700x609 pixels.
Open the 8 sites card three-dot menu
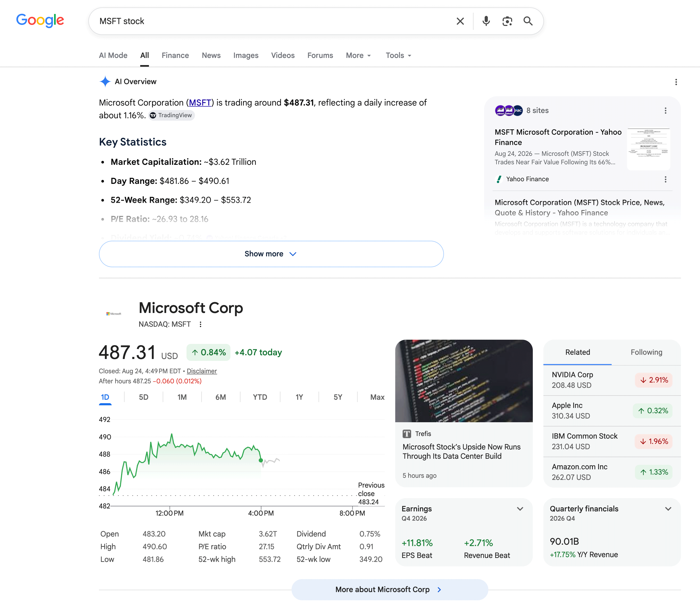click(x=665, y=110)
